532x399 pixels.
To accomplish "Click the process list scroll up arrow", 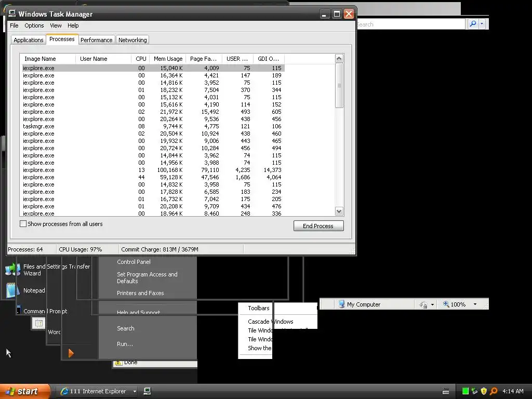I will (339, 58).
